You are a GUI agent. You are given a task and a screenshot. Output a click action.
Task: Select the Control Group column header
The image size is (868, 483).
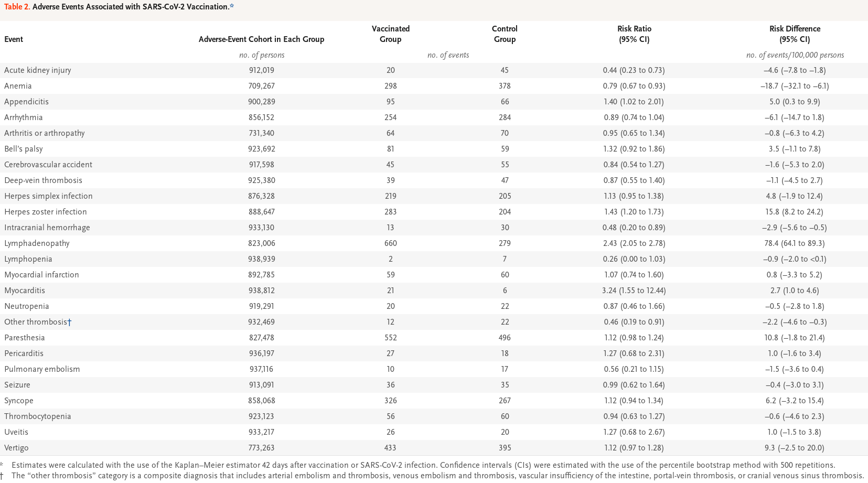pyautogui.click(x=505, y=34)
